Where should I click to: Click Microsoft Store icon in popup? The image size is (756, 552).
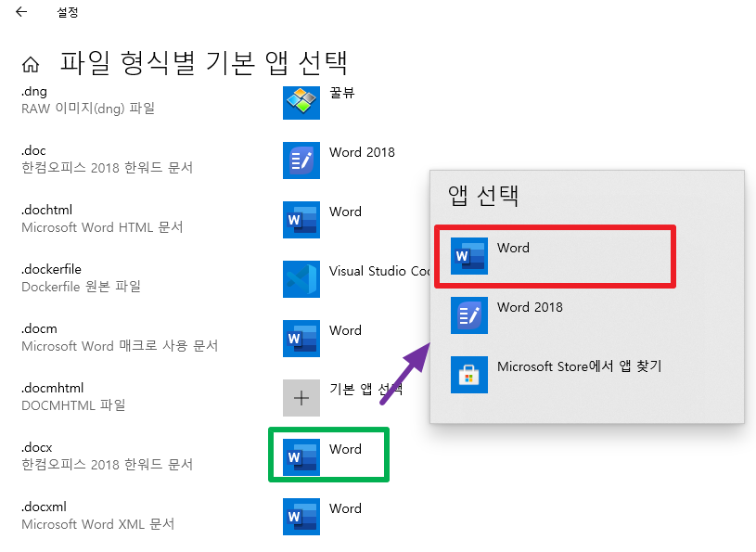(x=469, y=375)
